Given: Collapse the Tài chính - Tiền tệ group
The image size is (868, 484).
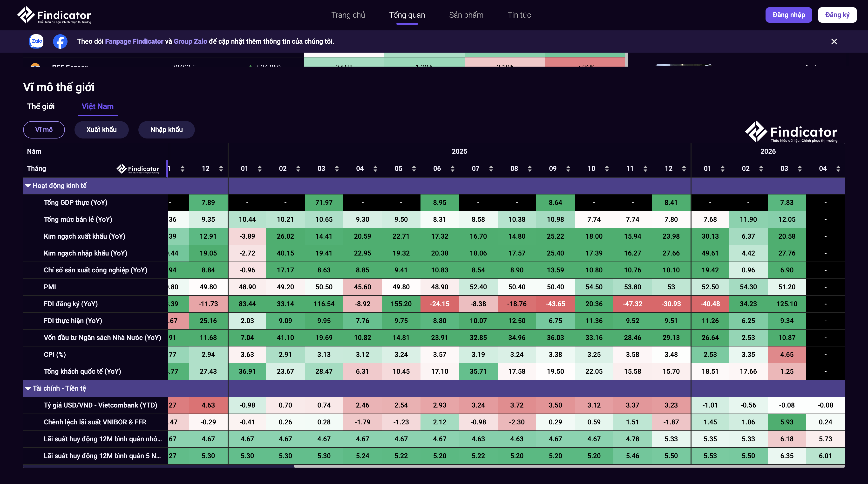Looking at the screenshot, I should (28, 388).
